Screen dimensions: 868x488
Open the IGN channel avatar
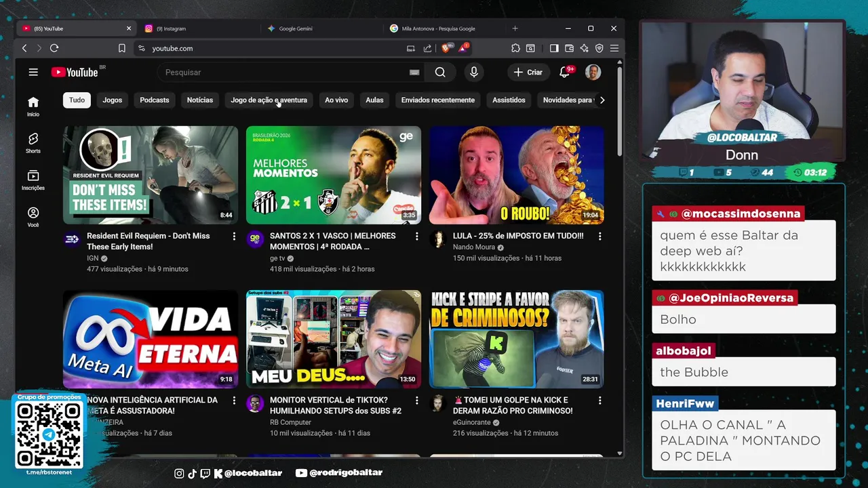point(72,239)
